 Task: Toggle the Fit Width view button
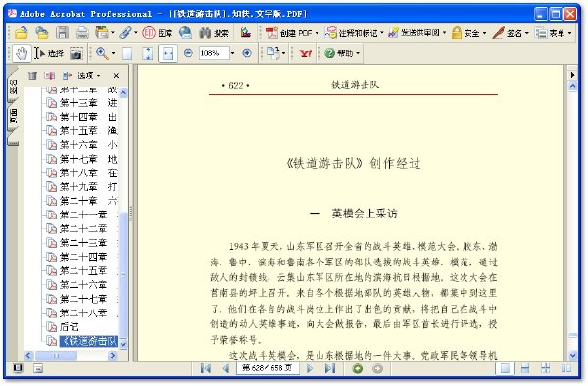point(168,54)
